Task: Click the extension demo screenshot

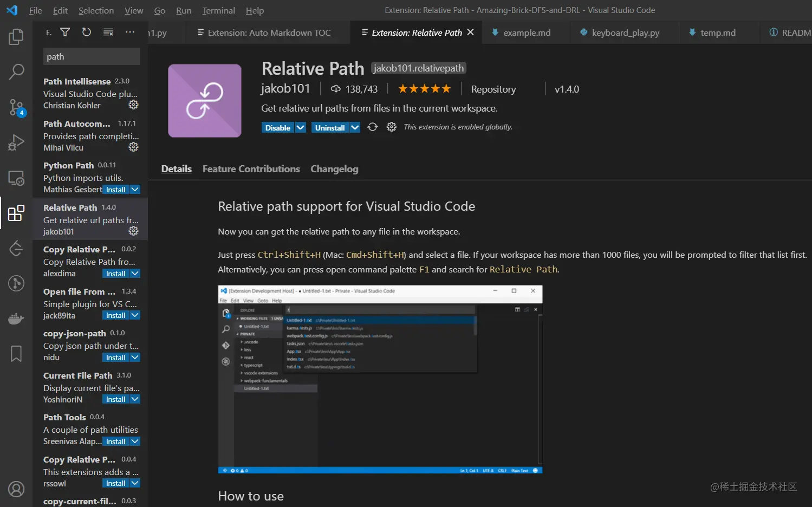Action: tap(380, 379)
